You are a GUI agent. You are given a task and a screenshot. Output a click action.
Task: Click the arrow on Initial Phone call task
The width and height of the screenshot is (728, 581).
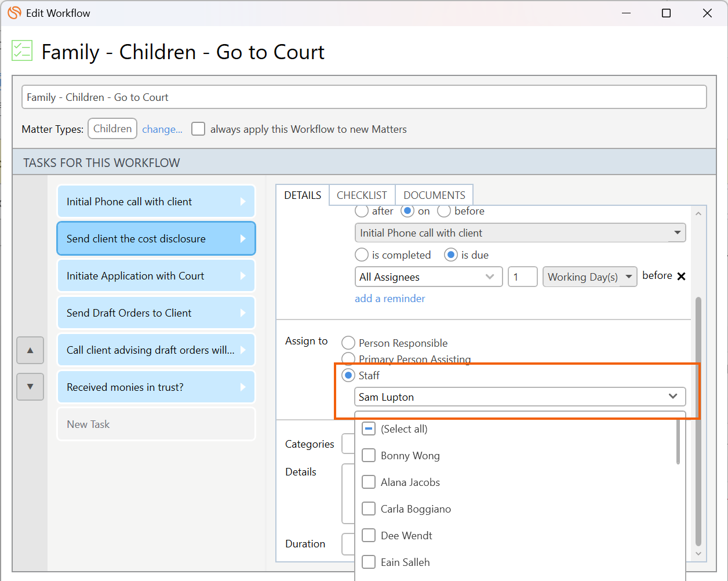tap(243, 202)
